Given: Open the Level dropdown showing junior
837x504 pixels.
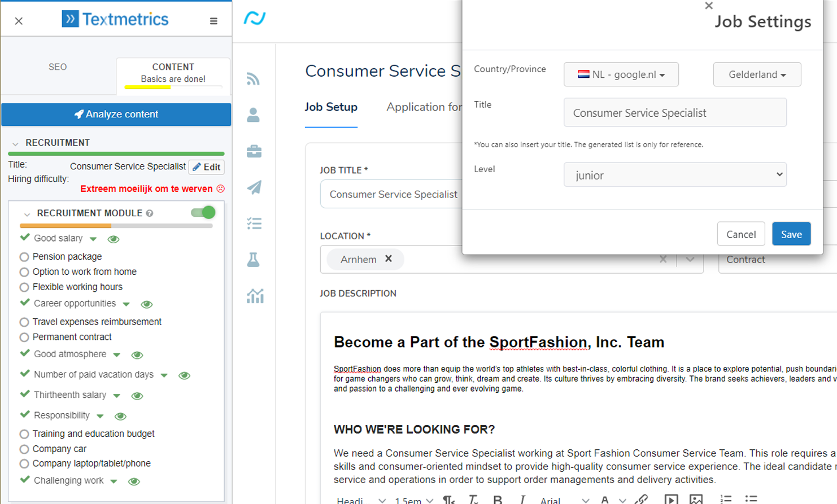Looking at the screenshot, I should pos(675,175).
